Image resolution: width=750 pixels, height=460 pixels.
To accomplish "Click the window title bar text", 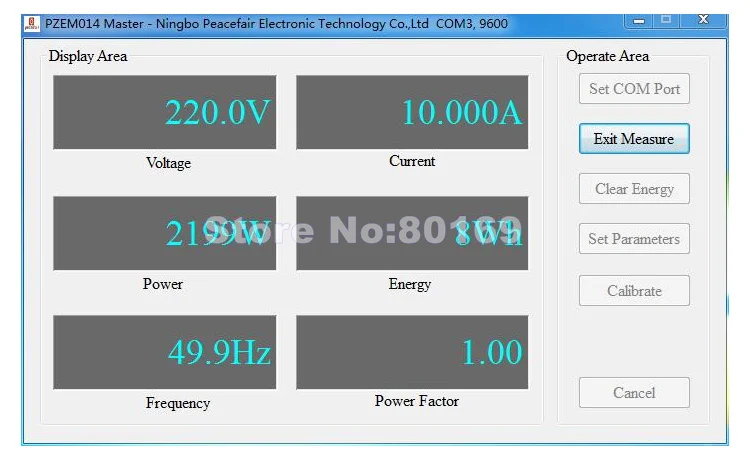I will pos(276,23).
